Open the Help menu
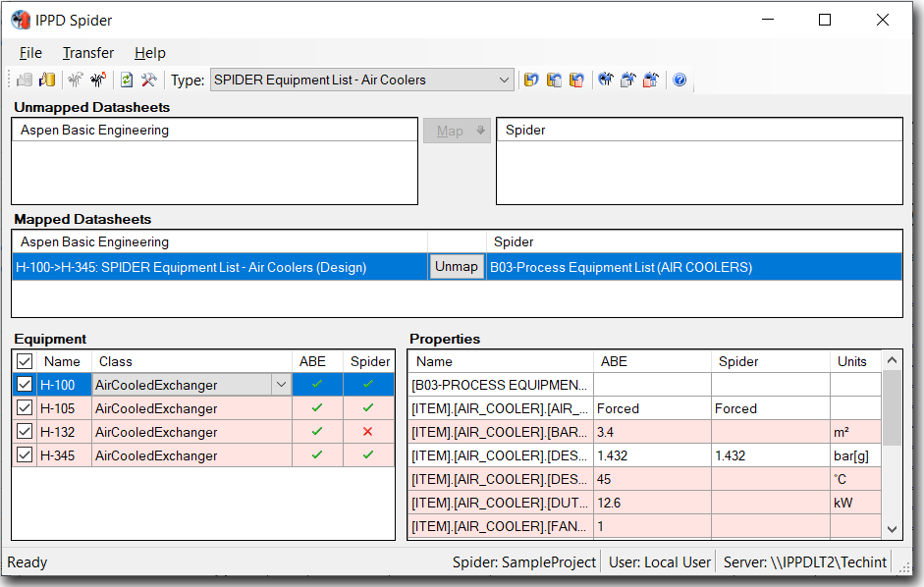The image size is (924, 587). point(150,53)
